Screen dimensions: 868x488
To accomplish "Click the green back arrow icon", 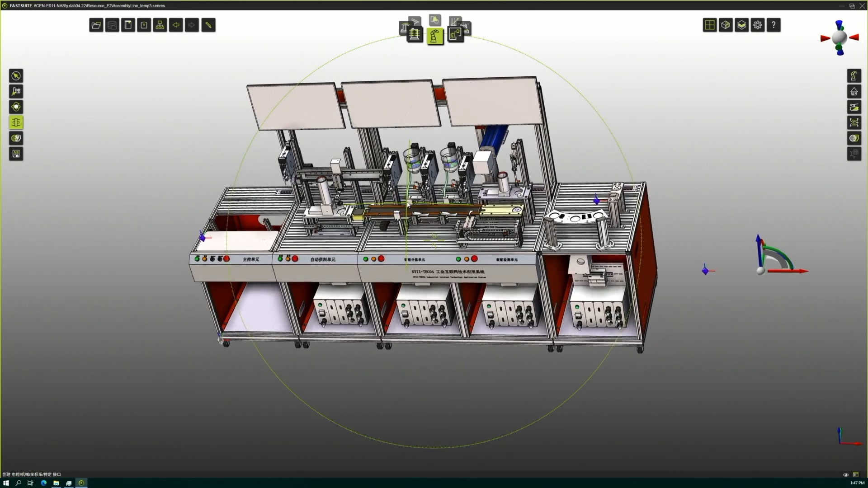I will click(176, 25).
